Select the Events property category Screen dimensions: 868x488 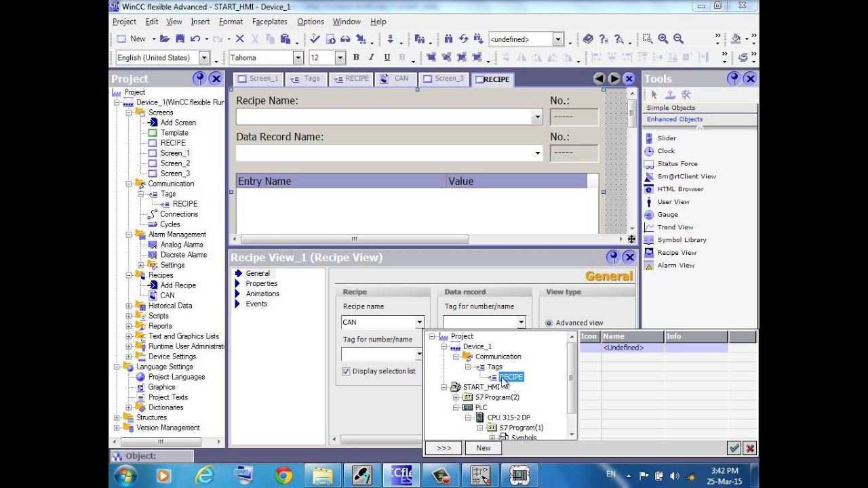click(x=256, y=304)
